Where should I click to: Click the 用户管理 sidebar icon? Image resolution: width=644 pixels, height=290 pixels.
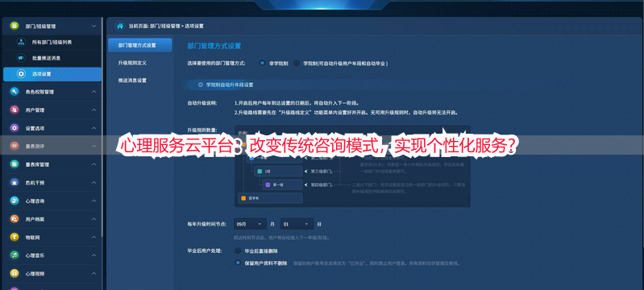(x=15, y=110)
